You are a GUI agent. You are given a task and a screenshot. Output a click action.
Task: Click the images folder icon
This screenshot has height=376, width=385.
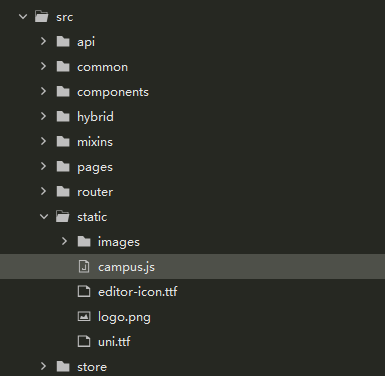click(x=84, y=241)
